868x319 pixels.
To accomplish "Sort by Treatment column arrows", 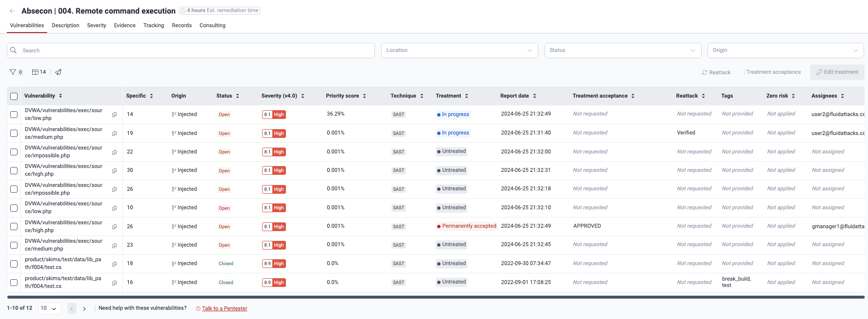I will (466, 96).
